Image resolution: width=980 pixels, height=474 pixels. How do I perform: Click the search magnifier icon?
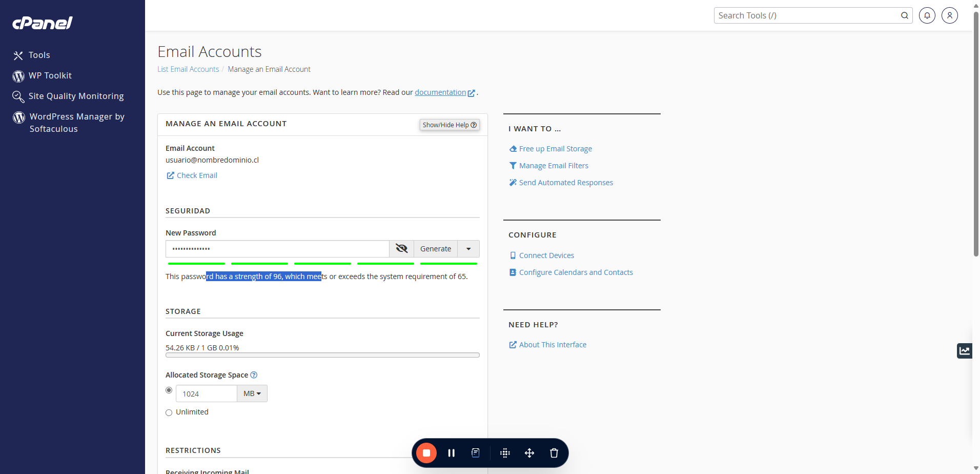905,15
